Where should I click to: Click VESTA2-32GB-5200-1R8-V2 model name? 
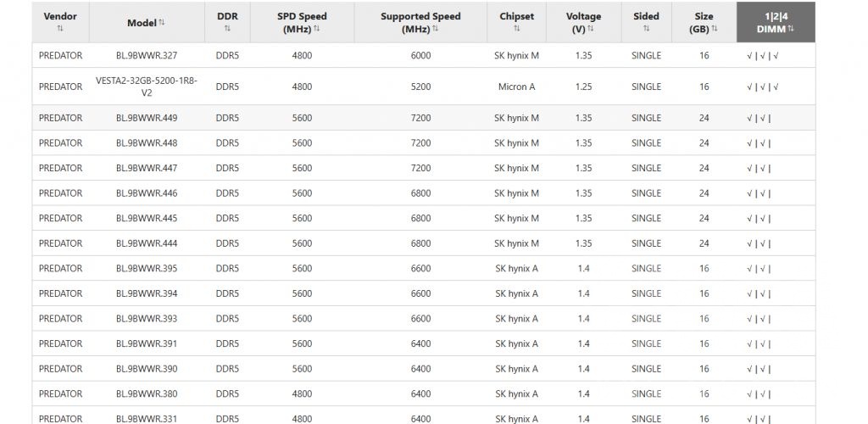[147, 86]
